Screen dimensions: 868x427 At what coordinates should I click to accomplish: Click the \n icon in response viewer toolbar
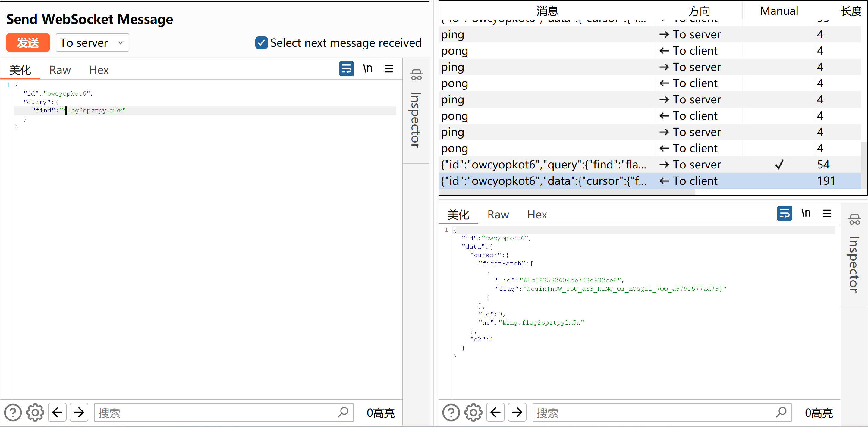click(806, 213)
